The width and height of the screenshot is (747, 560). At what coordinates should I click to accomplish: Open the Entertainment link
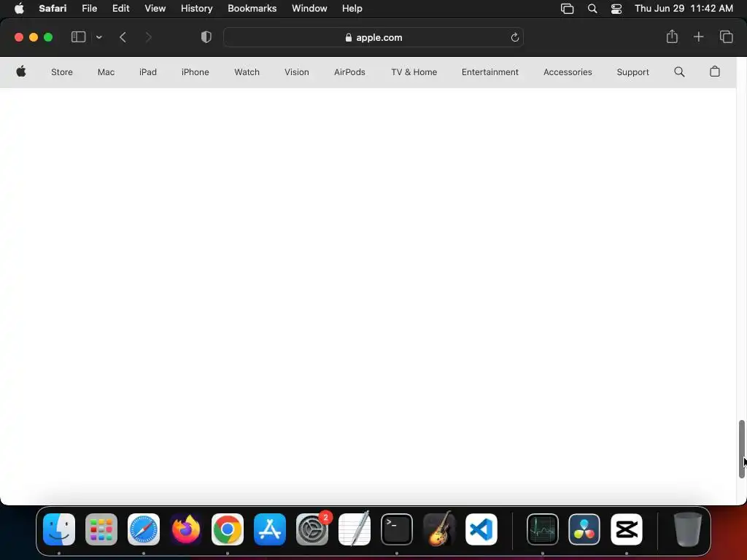pos(489,72)
